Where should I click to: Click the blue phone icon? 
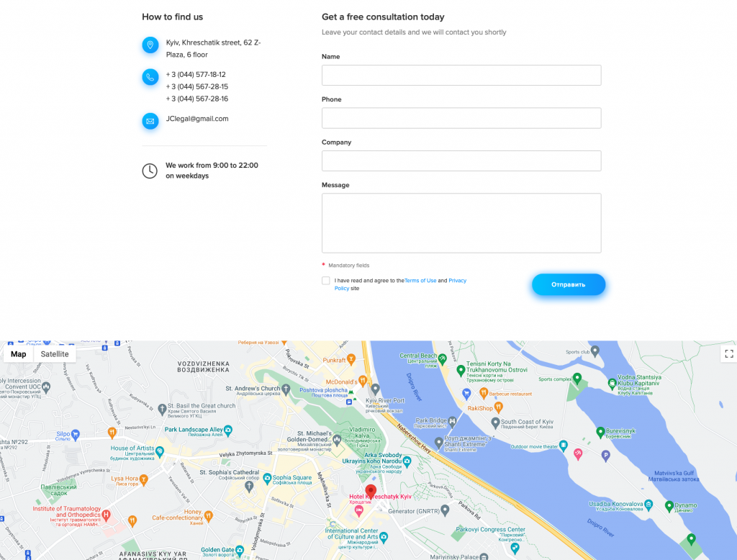[150, 77]
